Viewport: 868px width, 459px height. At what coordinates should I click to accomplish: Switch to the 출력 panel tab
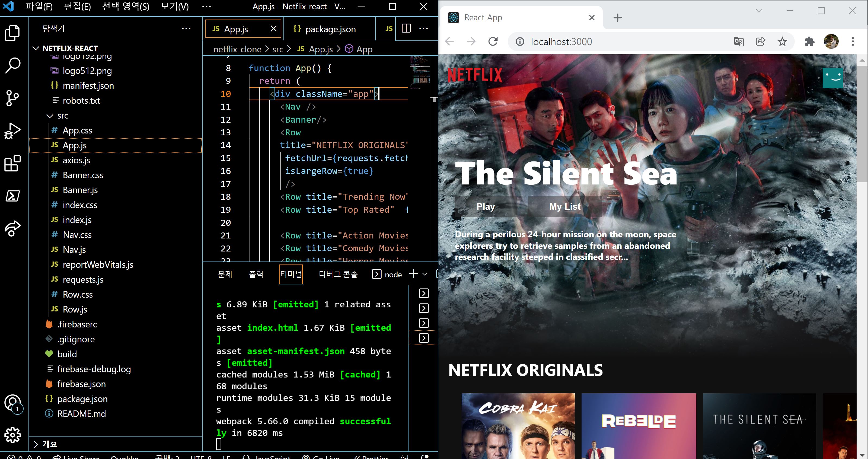(256, 274)
